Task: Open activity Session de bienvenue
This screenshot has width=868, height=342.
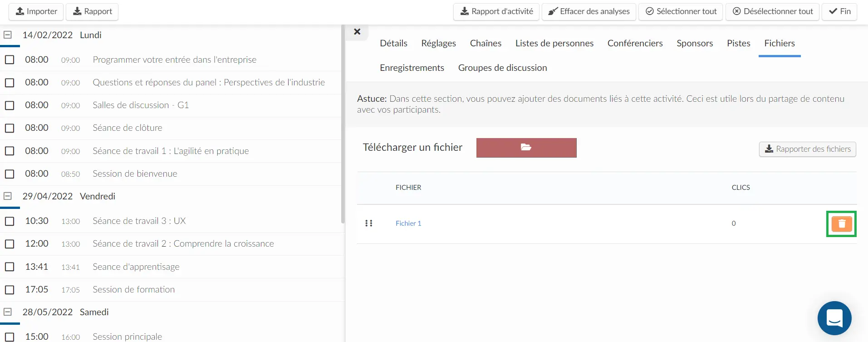Action: (135, 174)
